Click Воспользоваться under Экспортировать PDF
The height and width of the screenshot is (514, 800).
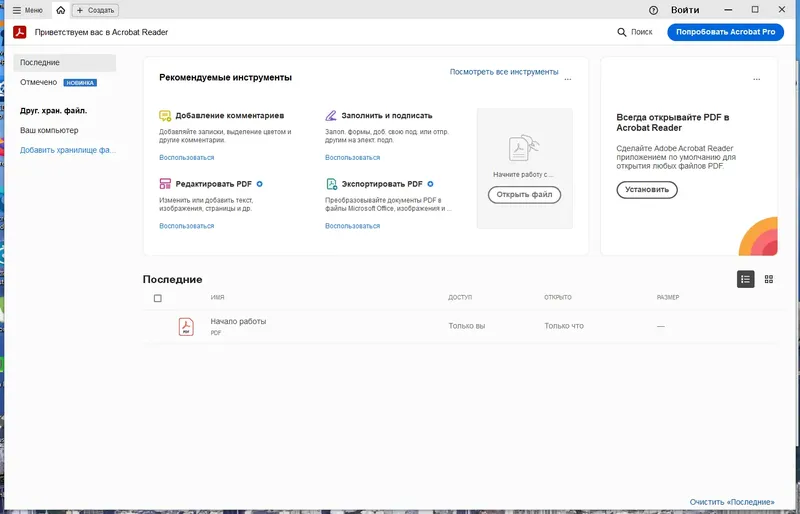353,226
